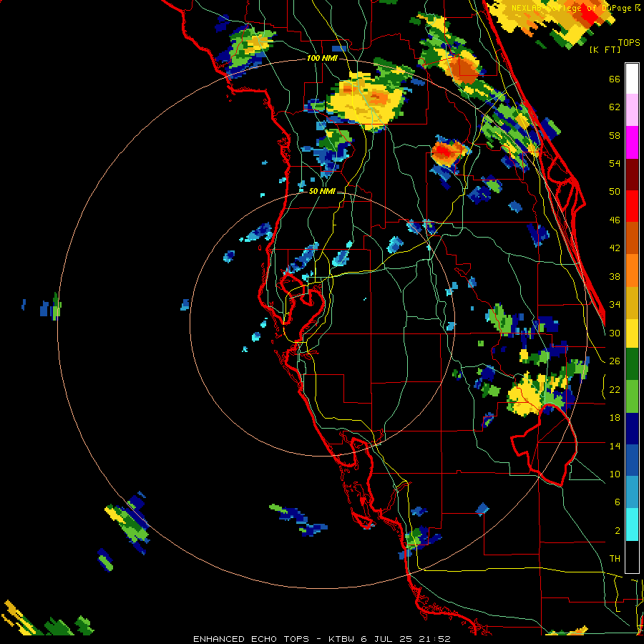Click the legend value 50
This screenshot has width=644, height=644.
coord(615,192)
